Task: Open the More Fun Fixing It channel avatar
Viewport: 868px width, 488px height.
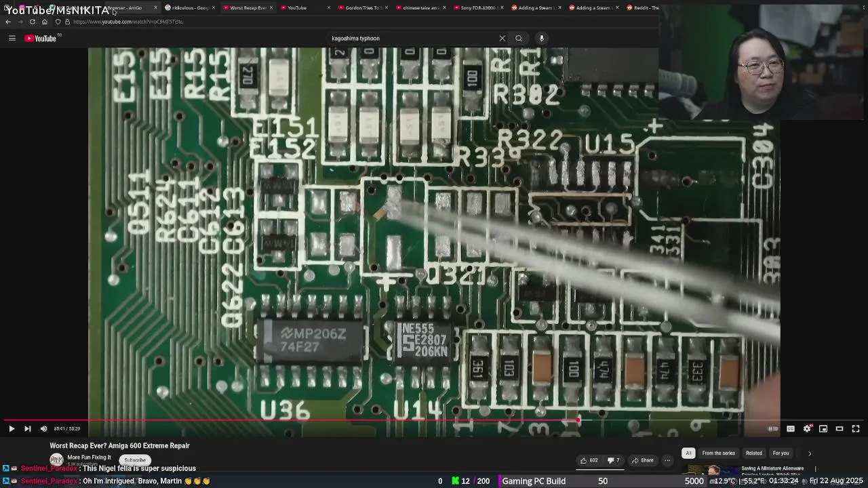Action: [56, 460]
